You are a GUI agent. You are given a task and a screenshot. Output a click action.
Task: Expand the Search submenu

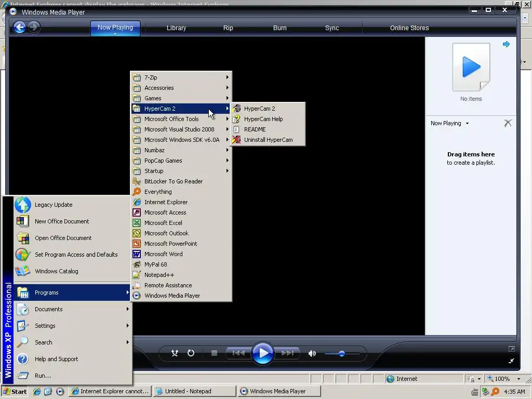(72, 342)
